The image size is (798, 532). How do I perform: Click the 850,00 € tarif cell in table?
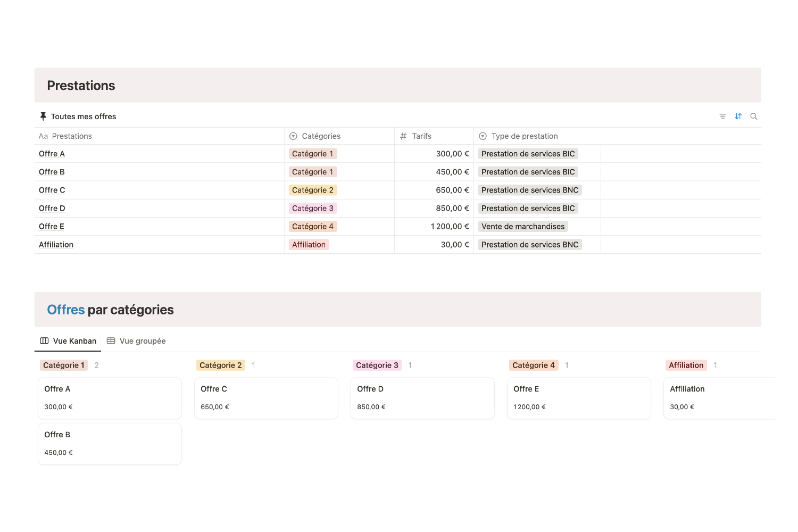[434, 208]
